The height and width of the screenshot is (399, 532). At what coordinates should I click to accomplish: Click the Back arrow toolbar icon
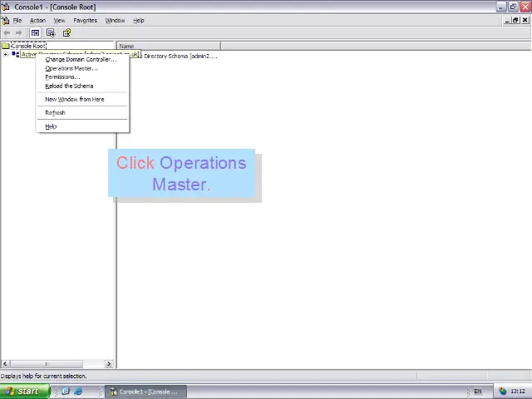(x=7, y=32)
